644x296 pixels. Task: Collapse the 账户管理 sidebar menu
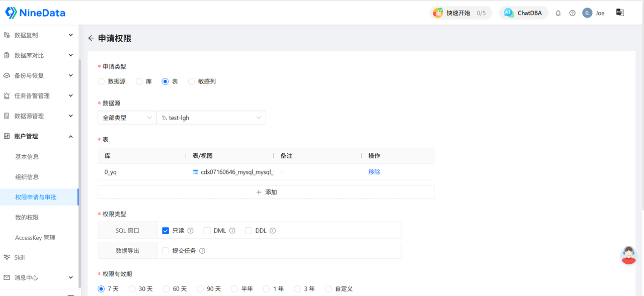(39, 136)
